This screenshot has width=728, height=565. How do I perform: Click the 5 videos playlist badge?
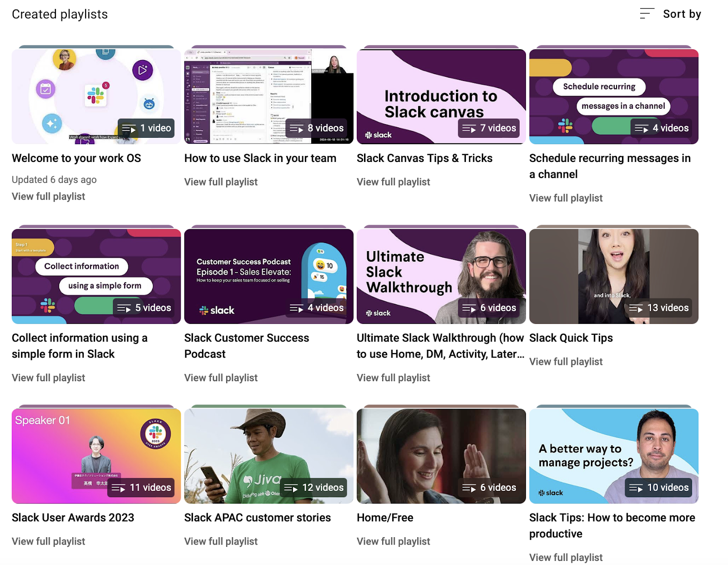pyautogui.click(x=144, y=308)
